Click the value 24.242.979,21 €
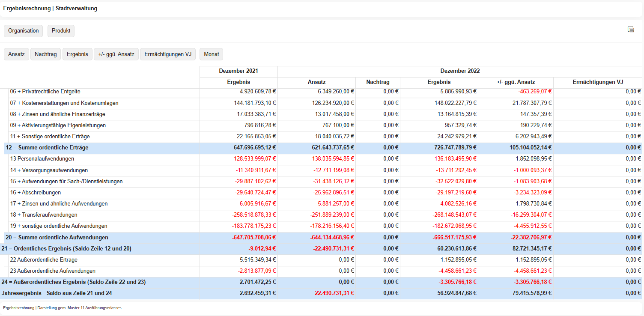Screen dimensions: 644x316 coord(456,137)
